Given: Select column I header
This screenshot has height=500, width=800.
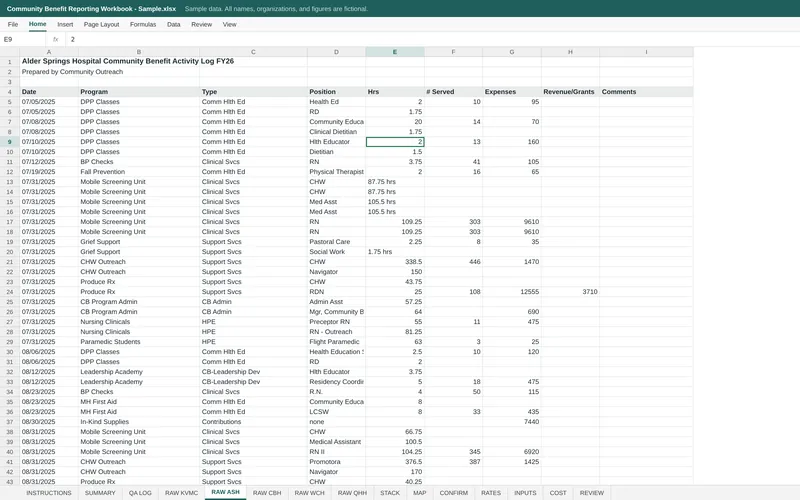Looking at the screenshot, I should 646,52.
